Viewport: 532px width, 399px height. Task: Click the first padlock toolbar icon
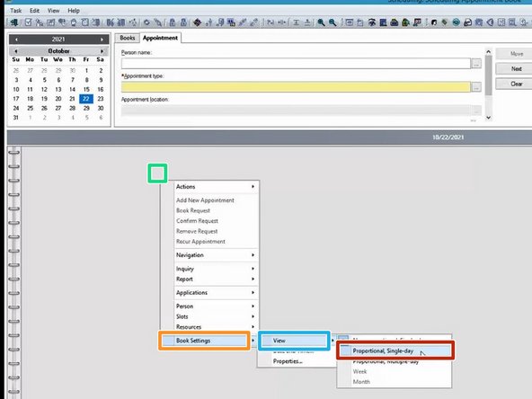(x=173, y=22)
